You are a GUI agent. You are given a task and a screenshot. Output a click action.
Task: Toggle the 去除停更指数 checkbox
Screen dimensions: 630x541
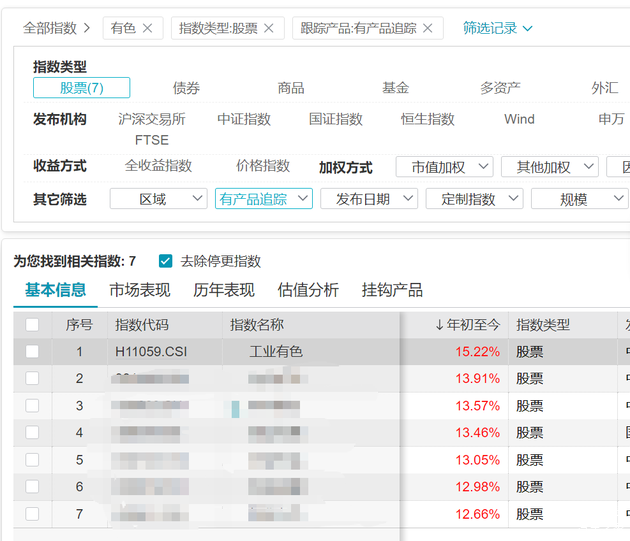pyautogui.click(x=166, y=261)
